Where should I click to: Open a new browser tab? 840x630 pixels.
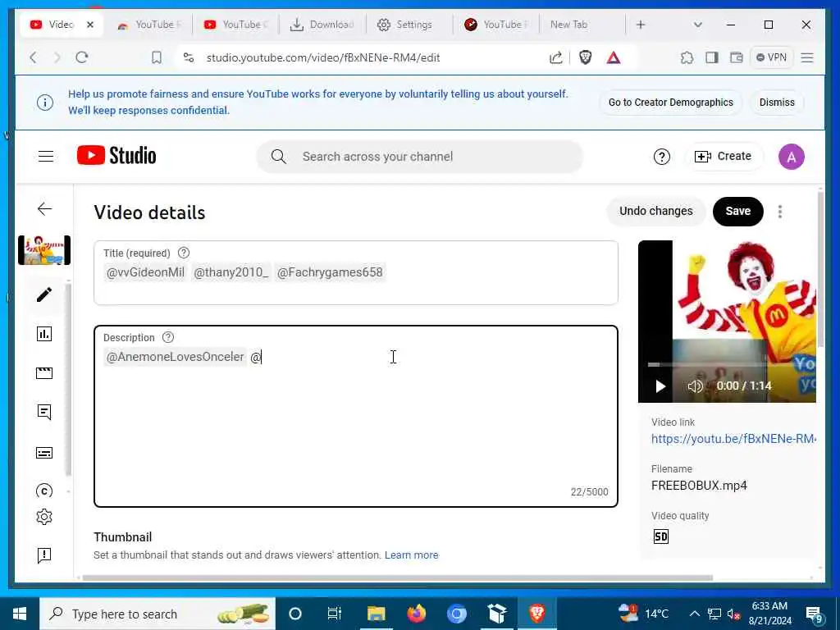[x=641, y=25]
